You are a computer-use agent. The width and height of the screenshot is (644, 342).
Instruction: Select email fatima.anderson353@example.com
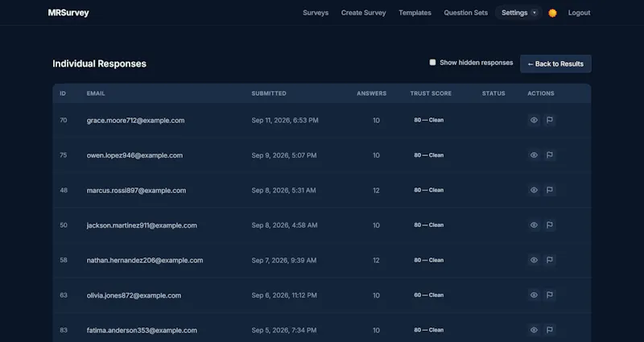pyautogui.click(x=142, y=331)
